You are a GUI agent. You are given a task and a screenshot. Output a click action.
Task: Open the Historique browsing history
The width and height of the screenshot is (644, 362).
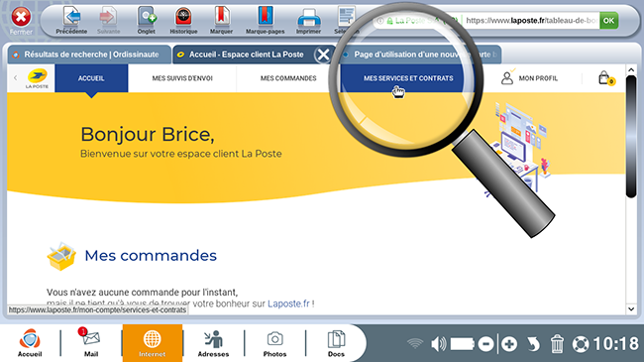pos(183,20)
